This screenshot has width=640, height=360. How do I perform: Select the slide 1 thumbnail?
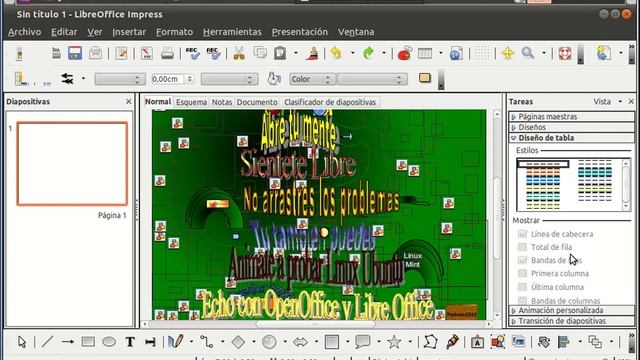click(x=72, y=164)
